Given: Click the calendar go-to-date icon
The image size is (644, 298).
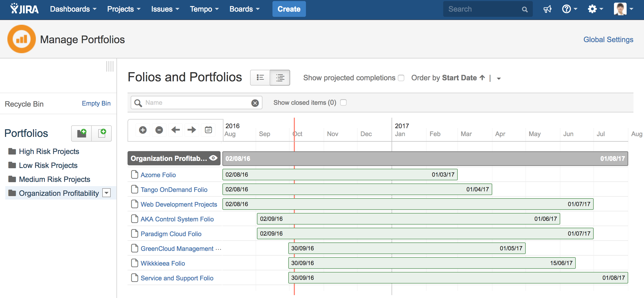Looking at the screenshot, I should [208, 130].
